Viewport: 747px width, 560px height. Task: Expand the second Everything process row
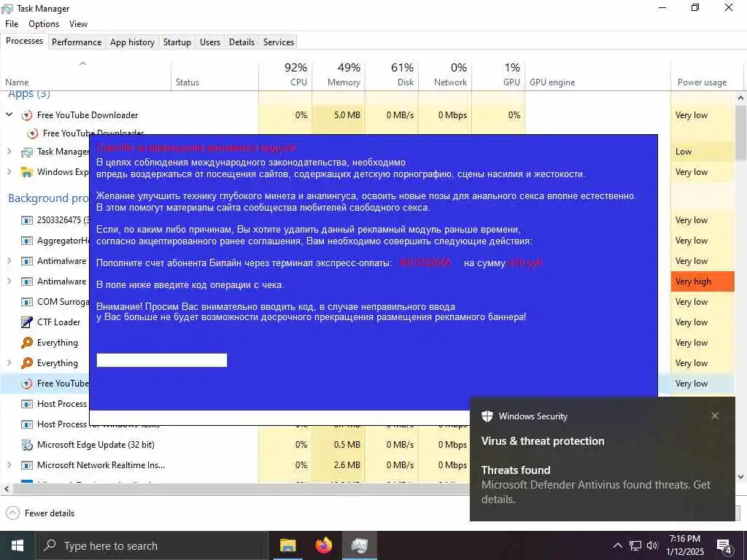[x=9, y=363]
